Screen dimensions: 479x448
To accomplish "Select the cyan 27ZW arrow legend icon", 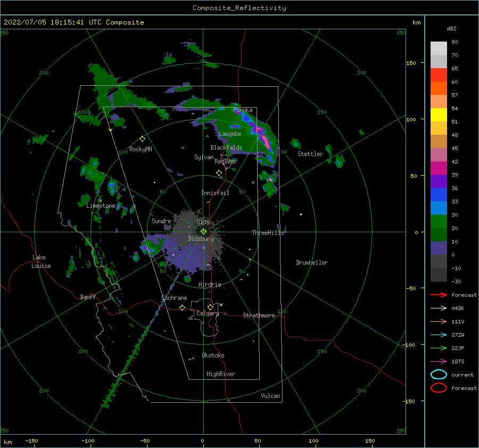I will point(439,335).
